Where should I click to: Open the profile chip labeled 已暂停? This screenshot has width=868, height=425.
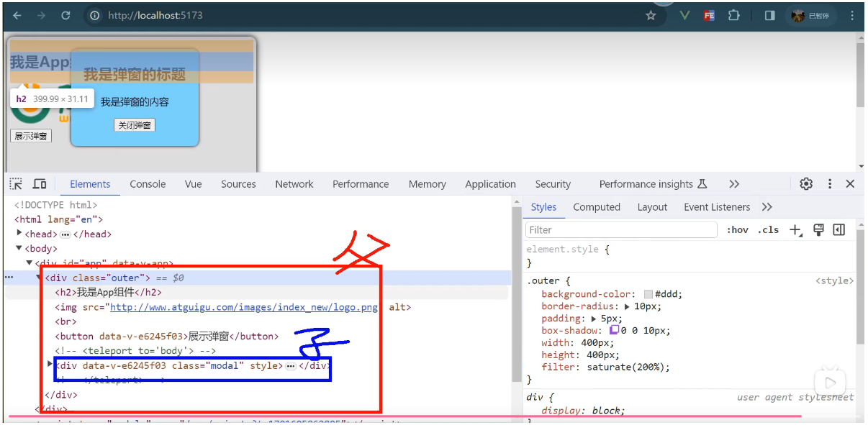pos(811,15)
